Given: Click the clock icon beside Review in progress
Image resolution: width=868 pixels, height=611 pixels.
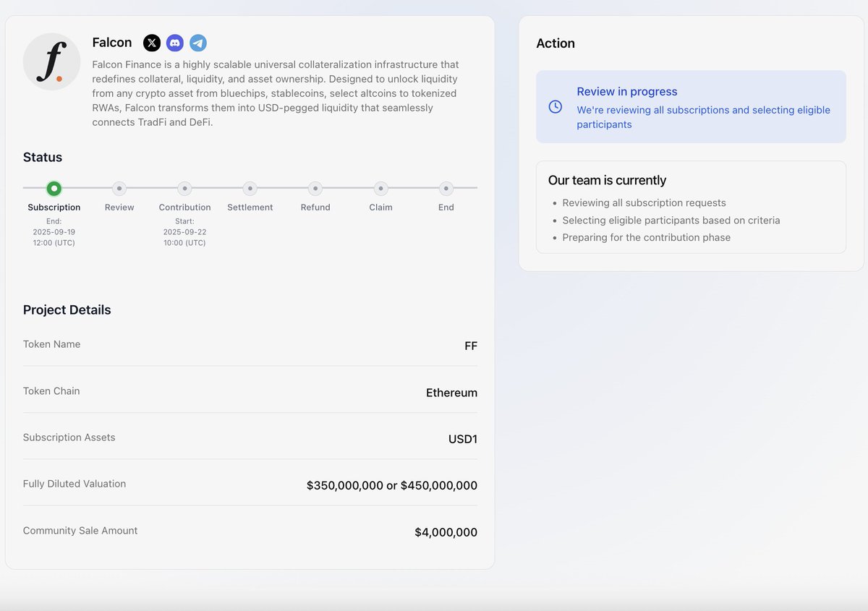Looking at the screenshot, I should (556, 107).
